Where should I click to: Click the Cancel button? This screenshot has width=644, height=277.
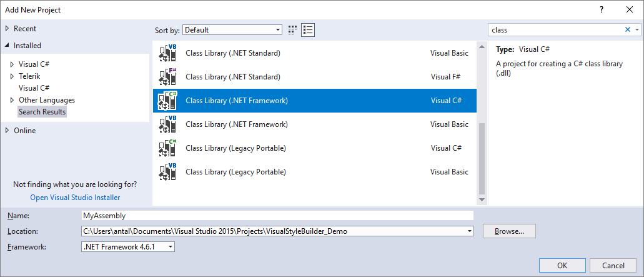pos(613,266)
